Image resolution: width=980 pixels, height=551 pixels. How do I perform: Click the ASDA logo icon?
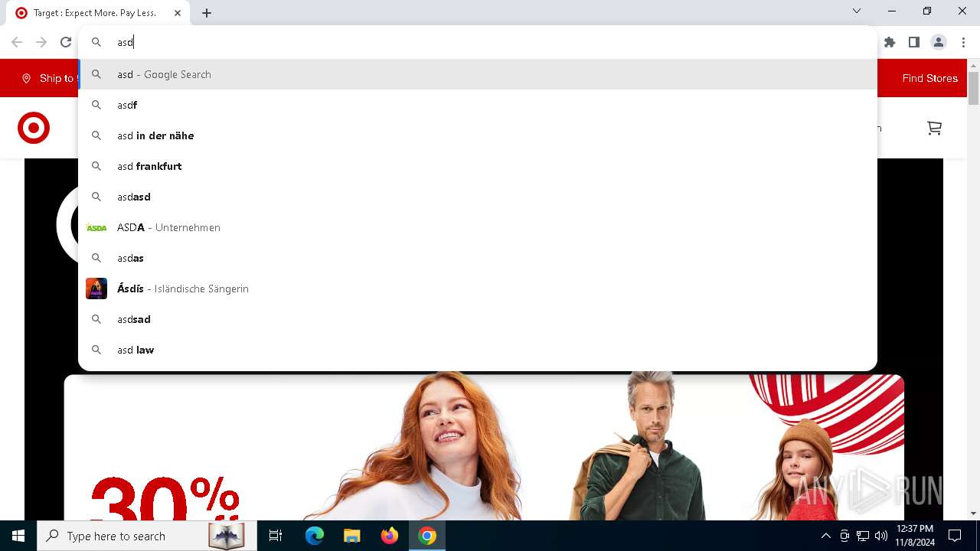pyautogui.click(x=96, y=227)
